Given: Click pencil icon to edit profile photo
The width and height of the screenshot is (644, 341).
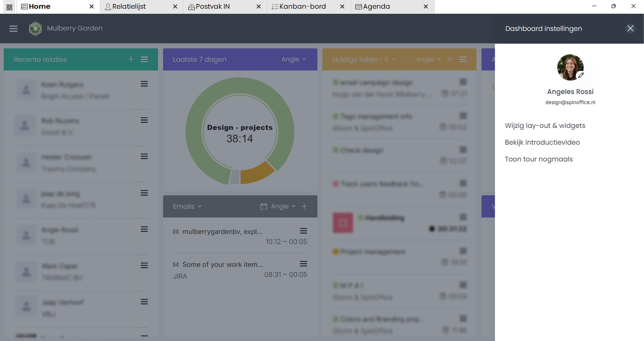Looking at the screenshot, I should click(x=581, y=75).
